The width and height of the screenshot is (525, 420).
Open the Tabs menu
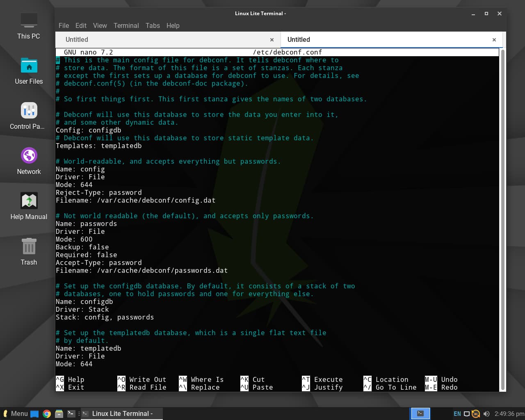point(153,25)
